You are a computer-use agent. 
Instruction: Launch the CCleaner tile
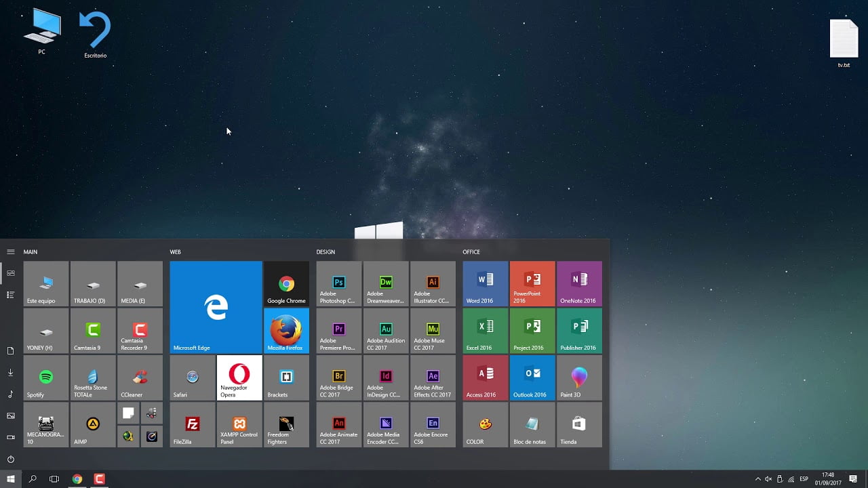[x=140, y=378]
